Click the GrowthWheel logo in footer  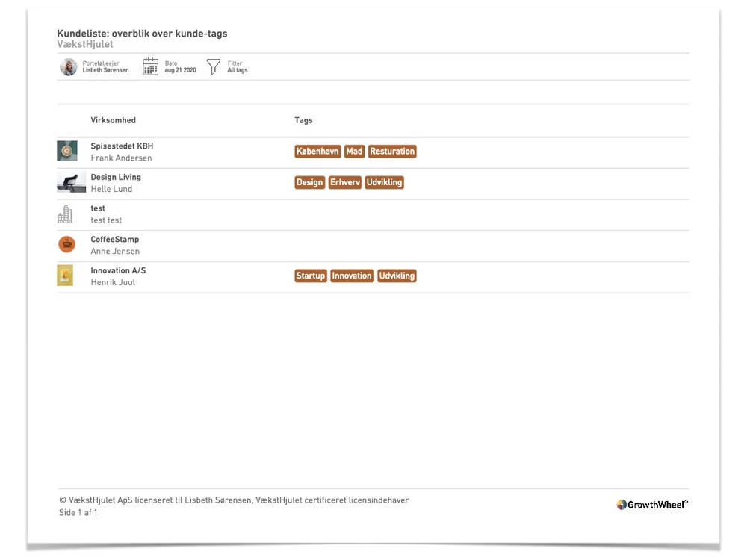[652, 505]
